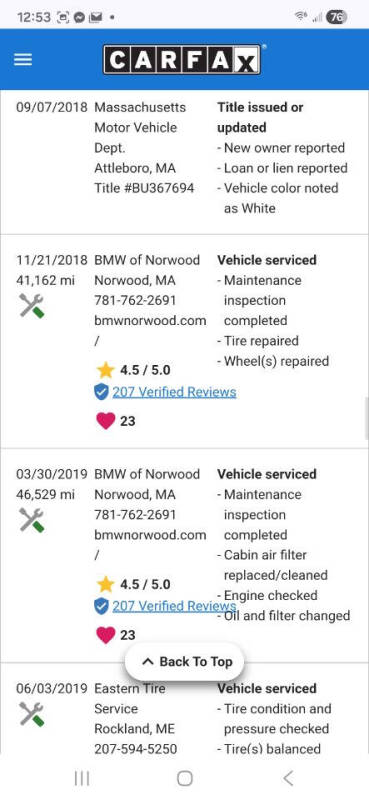Open bmwnorwood.com in 11/21/2018 entry
Screen dimensions: 369x800
pyautogui.click(x=150, y=321)
